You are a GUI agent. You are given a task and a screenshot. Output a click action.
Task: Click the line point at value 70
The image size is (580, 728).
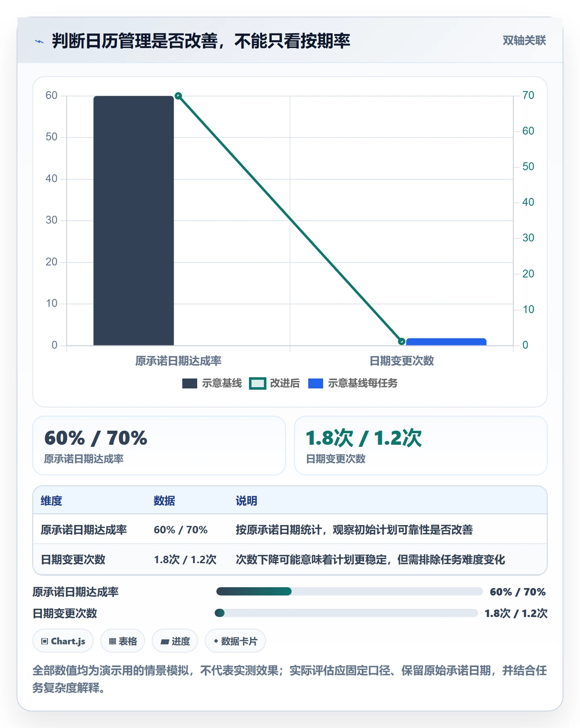click(179, 96)
